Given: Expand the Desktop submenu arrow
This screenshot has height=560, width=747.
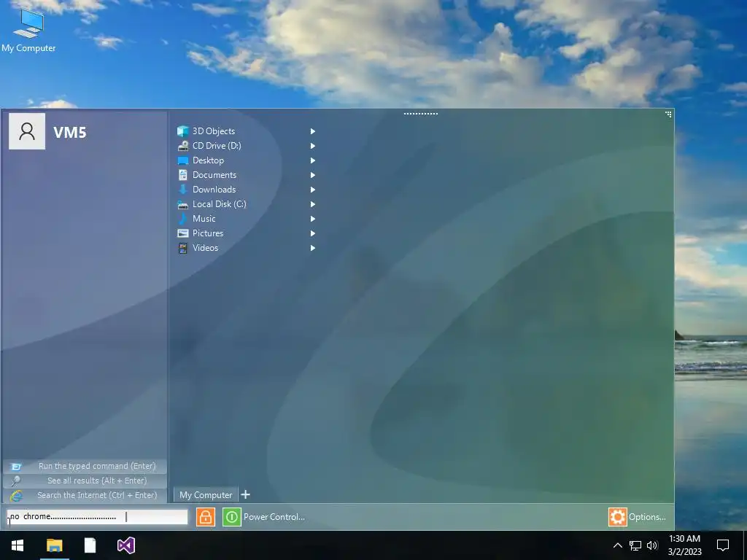Looking at the screenshot, I should 313,160.
